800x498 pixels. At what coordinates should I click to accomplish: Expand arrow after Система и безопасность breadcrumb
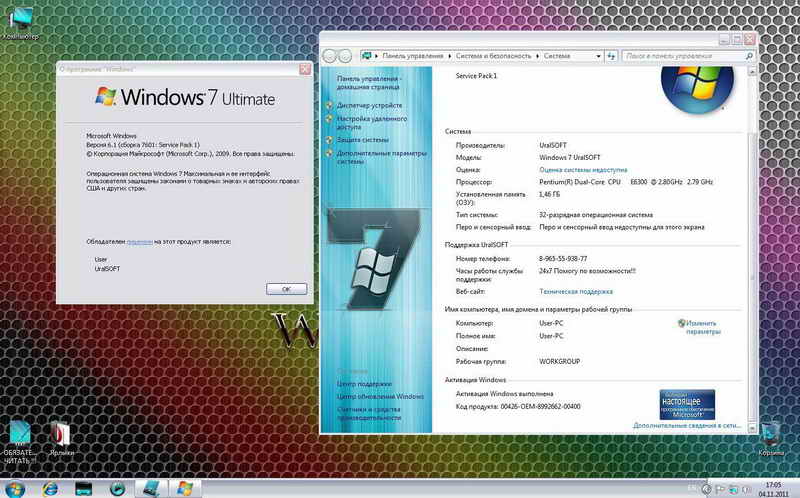(x=537, y=56)
